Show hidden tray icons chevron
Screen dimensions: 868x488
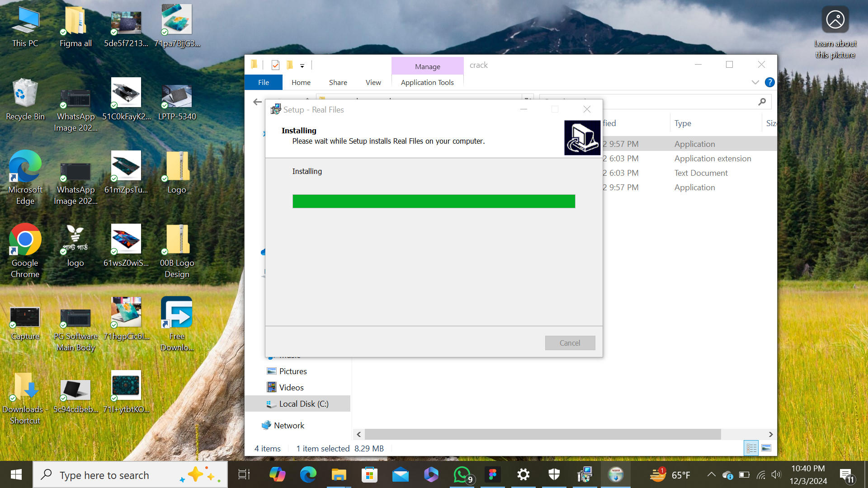coord(711,474)
